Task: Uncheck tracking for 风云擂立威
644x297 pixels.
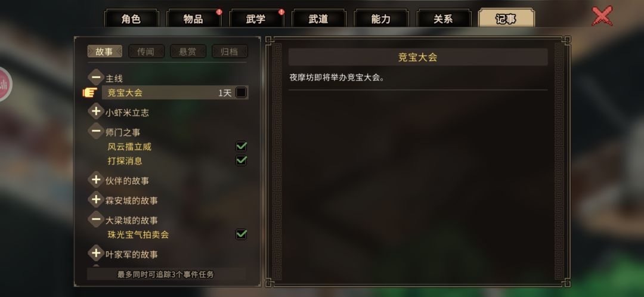Action: tap(241, 146)
